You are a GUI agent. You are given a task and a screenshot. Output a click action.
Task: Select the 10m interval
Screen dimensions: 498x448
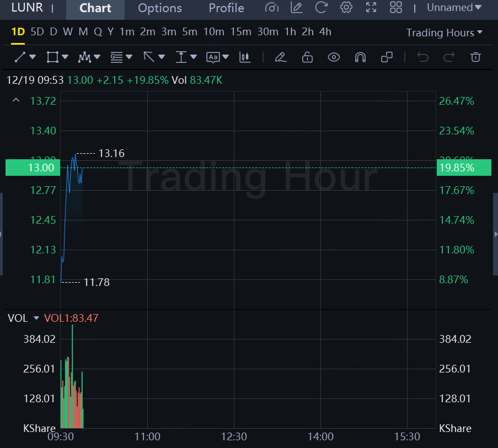214,32
